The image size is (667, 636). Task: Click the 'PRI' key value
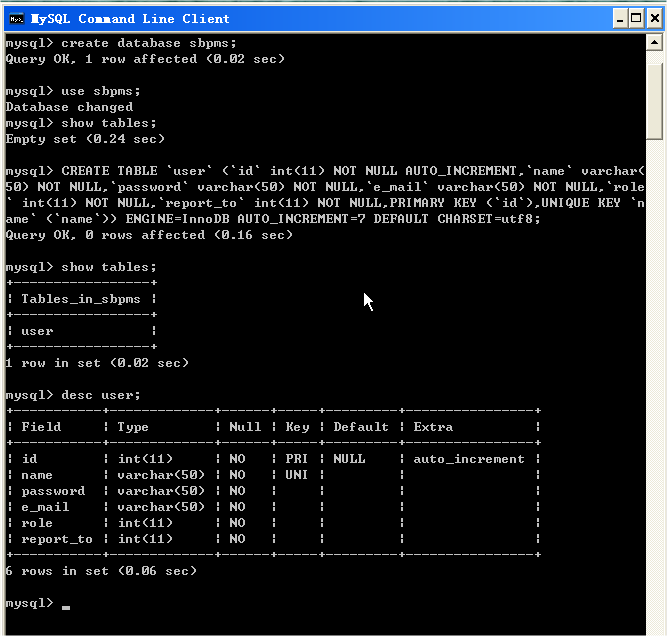coord(296,459)
